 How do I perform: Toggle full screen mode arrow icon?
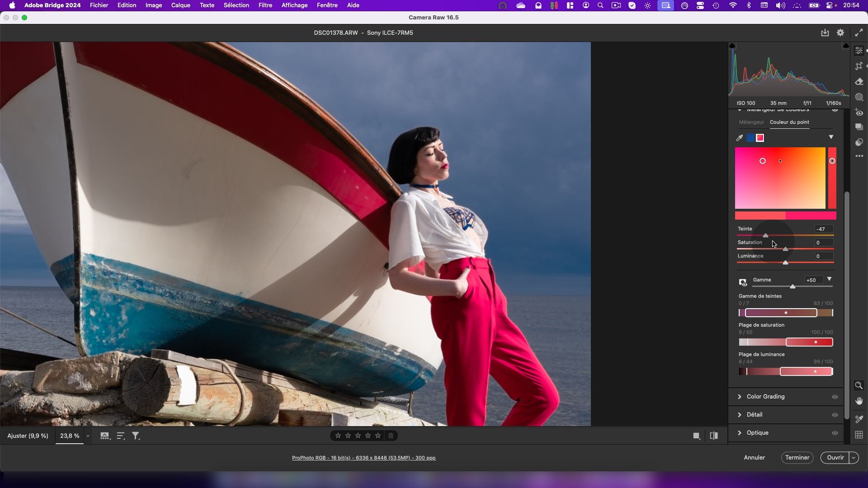click(859, 33)
